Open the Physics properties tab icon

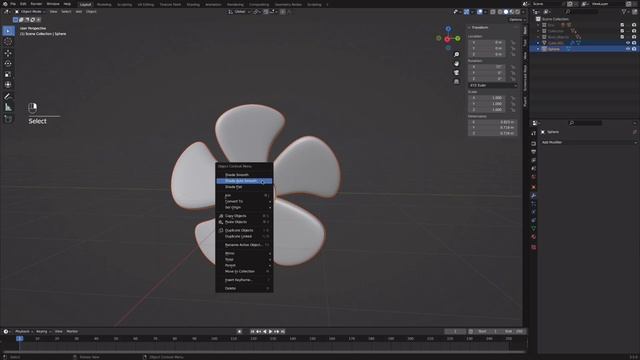533,212
